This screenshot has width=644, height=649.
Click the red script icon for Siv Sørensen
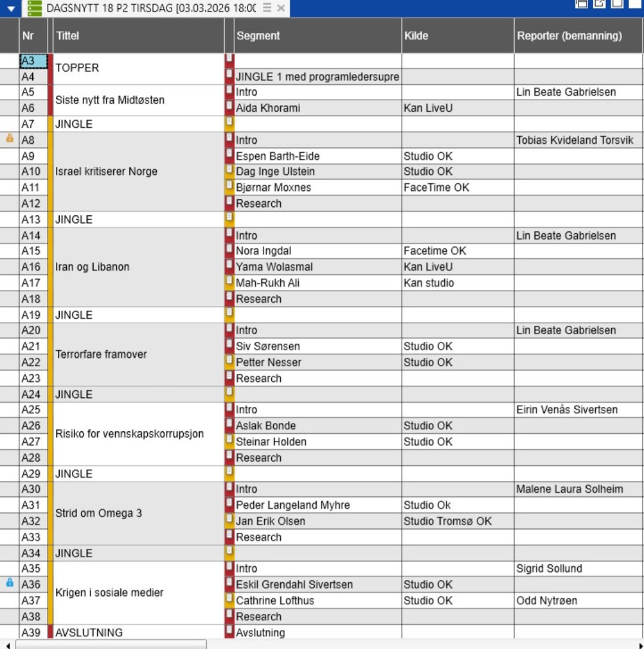coord(229,344)
